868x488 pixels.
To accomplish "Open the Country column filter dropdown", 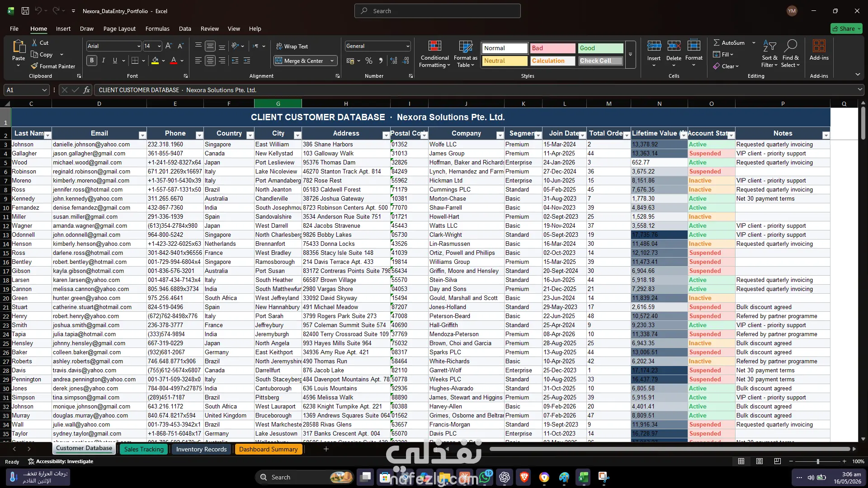I will (x=250, y=135).
